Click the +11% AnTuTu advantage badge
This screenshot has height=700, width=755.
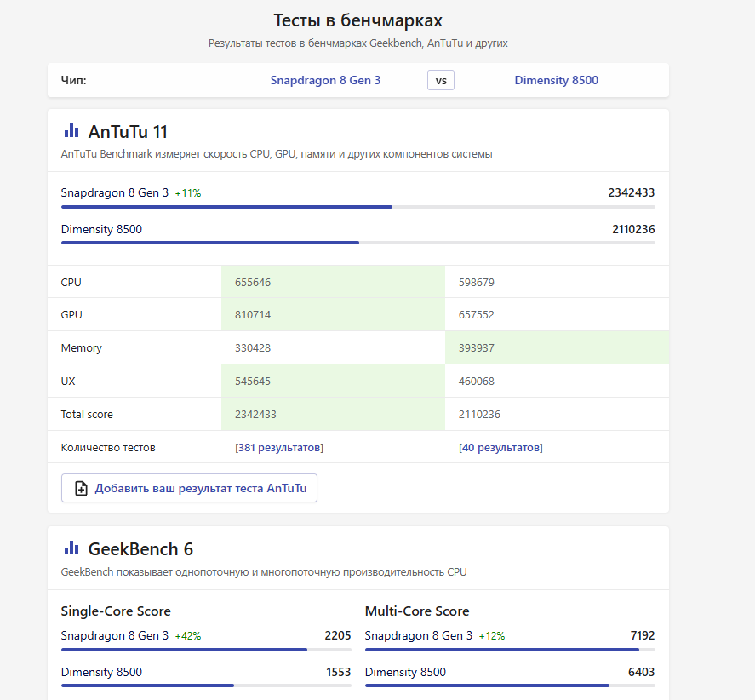coord(188,193)
